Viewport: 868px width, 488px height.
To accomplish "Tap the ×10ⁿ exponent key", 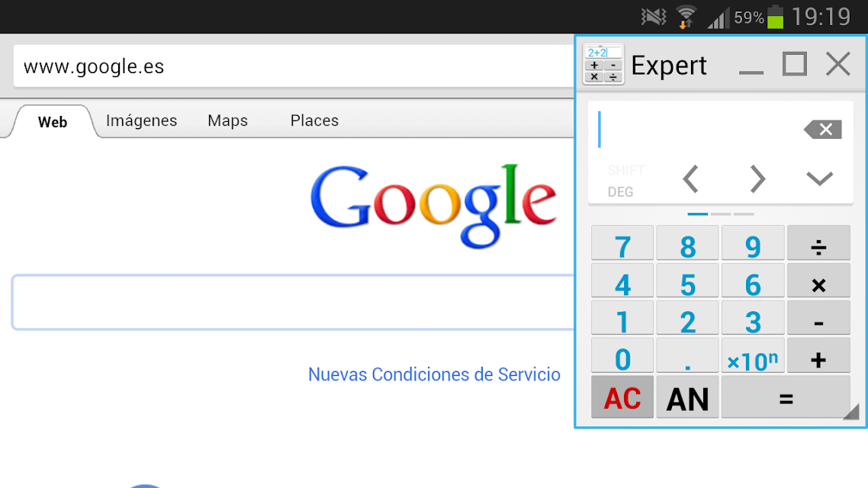I will click(753, 356).
